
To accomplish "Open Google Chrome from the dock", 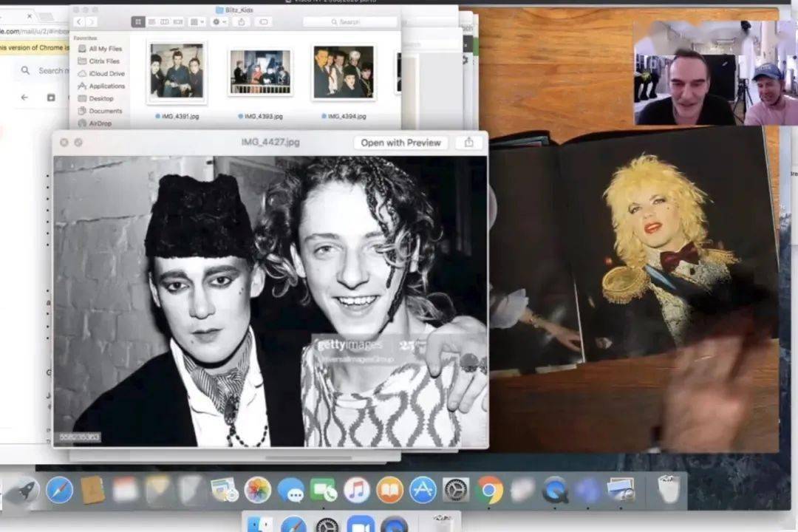I will point(489,490).
